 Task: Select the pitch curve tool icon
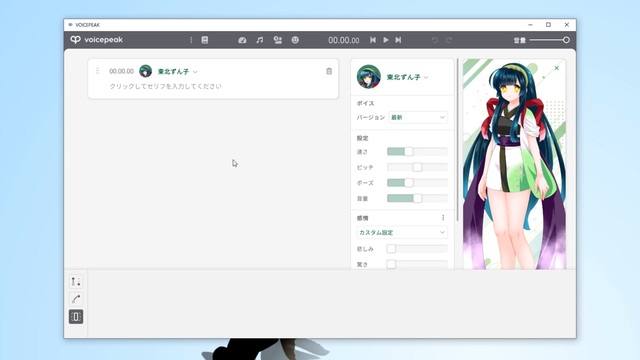(x=76, y=299)
